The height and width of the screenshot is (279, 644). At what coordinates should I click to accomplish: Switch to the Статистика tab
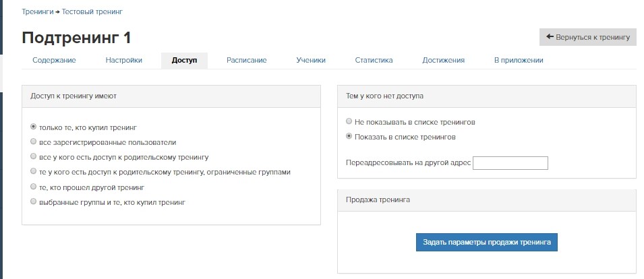pyautogui.click(x=374, y=60)
